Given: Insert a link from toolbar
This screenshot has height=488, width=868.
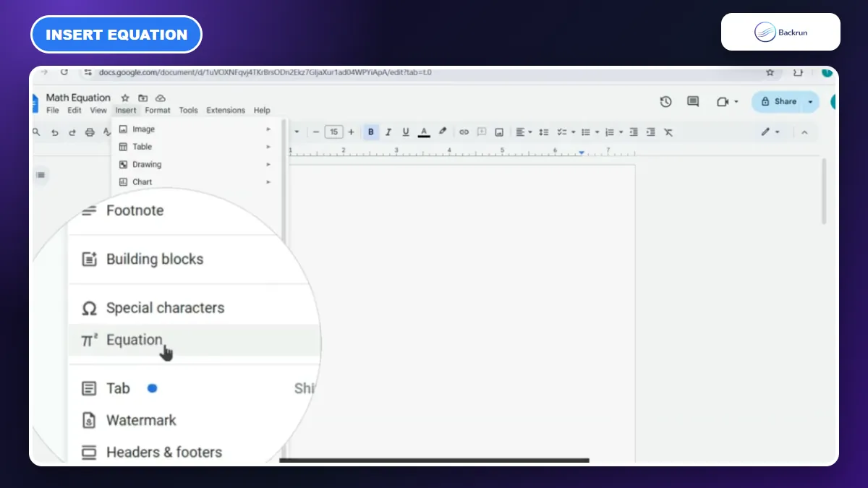Looking at the screenshot, I should 464,132.
